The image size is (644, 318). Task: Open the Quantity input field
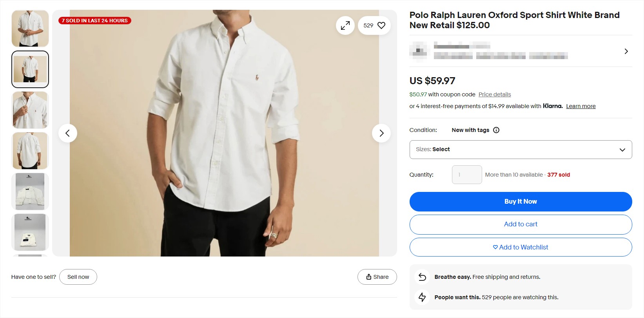(x=466, y=174)
